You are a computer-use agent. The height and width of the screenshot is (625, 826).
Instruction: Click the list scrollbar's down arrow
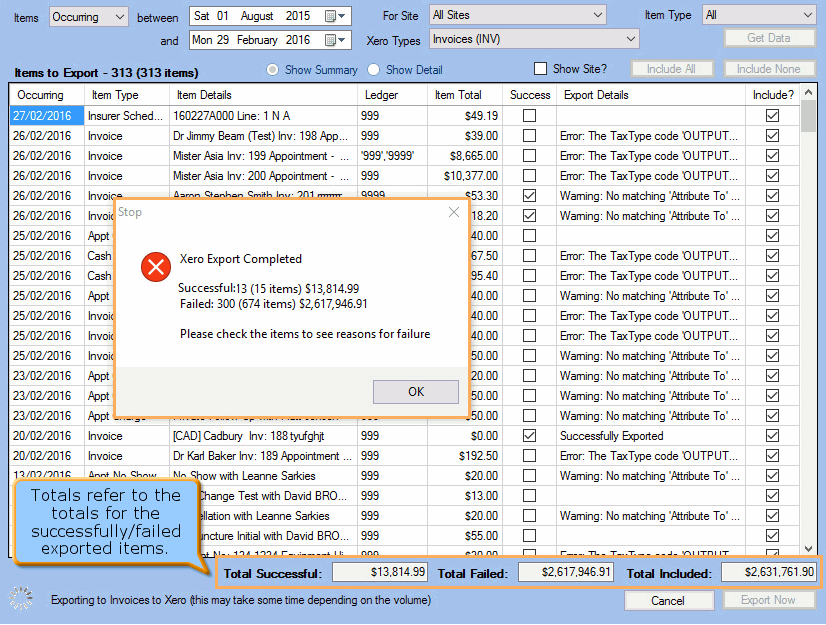click(x=808, y=549)
